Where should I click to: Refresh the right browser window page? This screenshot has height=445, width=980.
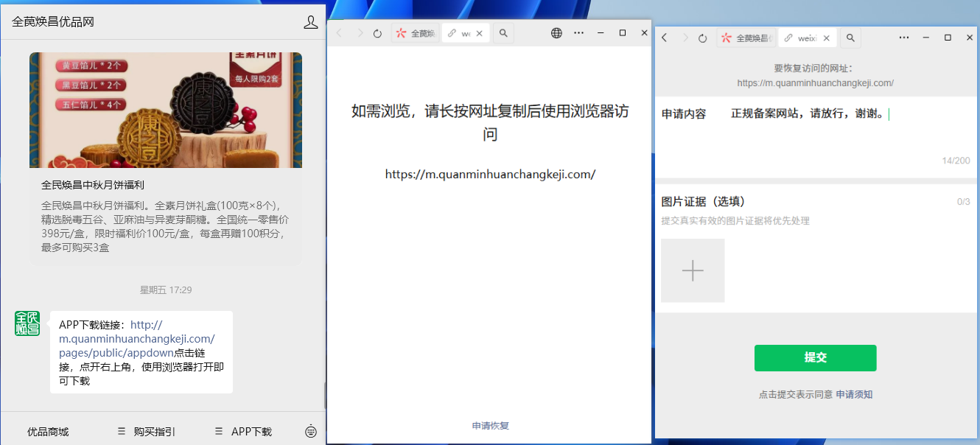703,38
